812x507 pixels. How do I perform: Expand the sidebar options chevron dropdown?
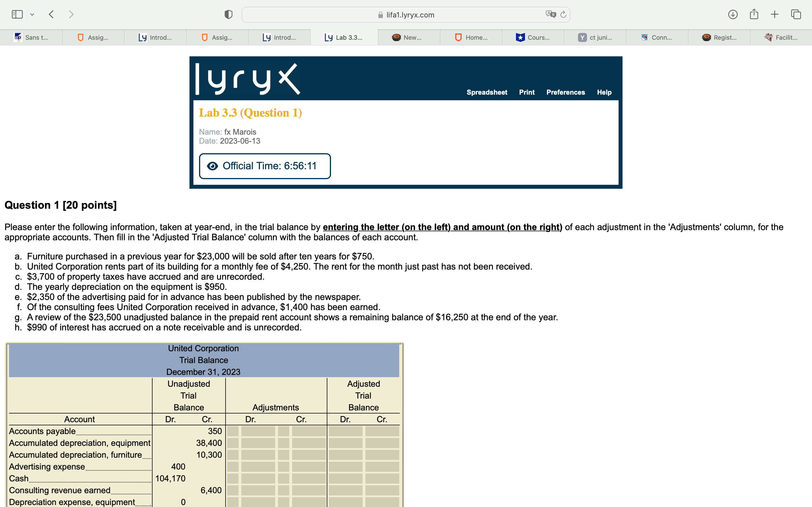tap(32, 14)
